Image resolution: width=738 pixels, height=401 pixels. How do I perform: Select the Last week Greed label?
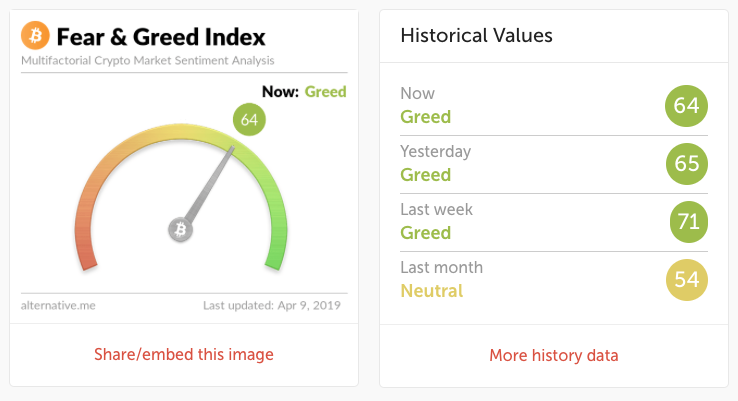[425, 233]
